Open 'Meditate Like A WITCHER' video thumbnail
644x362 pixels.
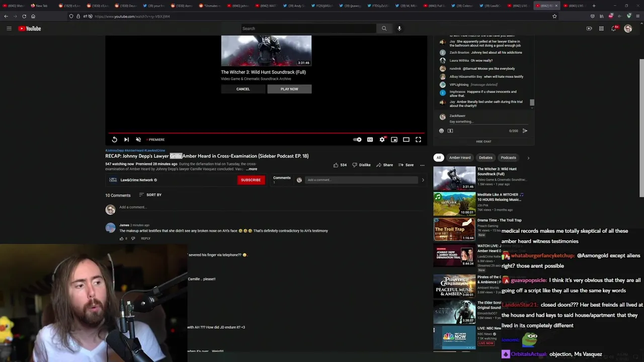tap(454, 204)
